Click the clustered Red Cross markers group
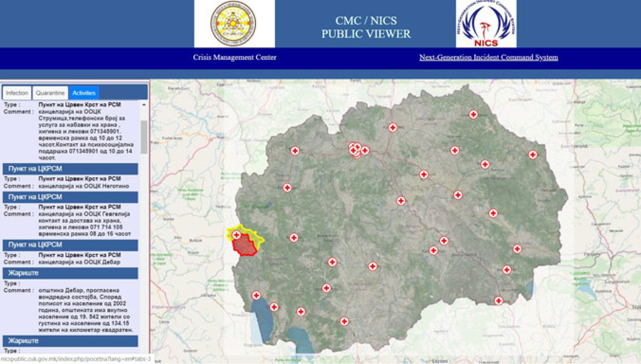The height and width of the screenshot is (364, 641). click(355, 150)
